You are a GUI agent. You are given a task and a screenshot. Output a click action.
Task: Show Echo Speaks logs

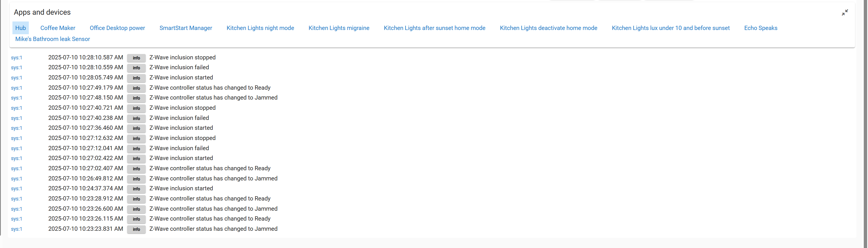(760, 28)
